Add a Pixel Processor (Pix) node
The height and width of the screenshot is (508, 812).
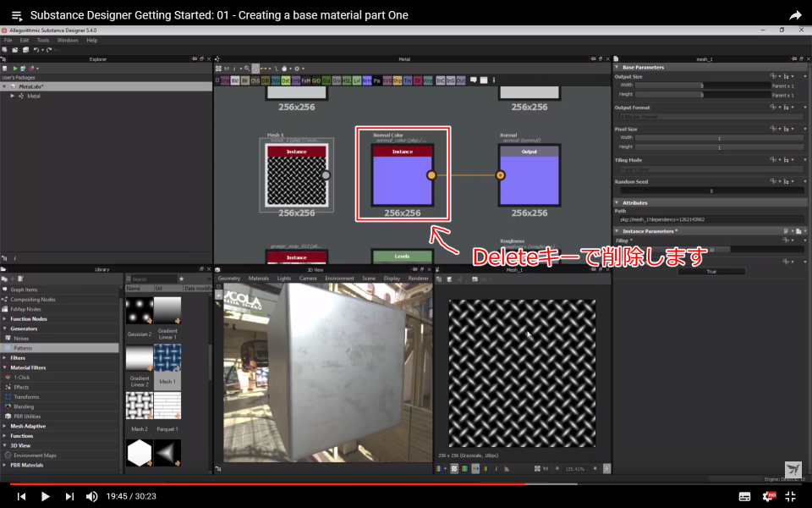pos(377,80)
